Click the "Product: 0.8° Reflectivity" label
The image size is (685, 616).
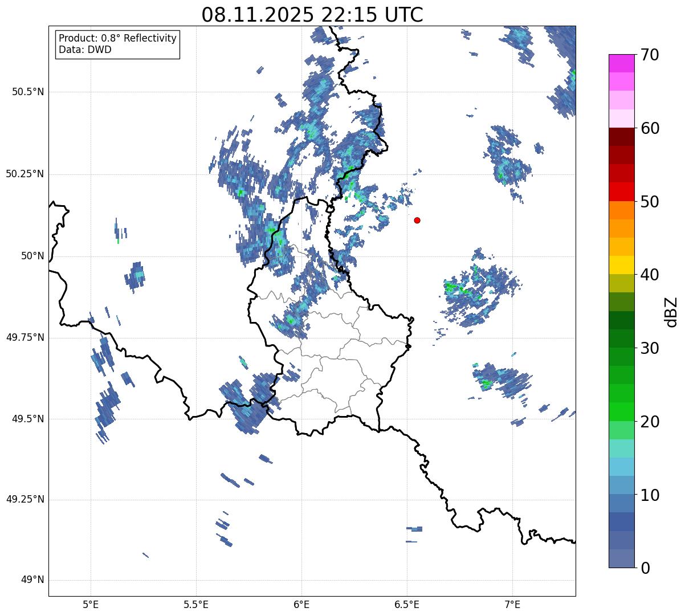coord(118,38)
